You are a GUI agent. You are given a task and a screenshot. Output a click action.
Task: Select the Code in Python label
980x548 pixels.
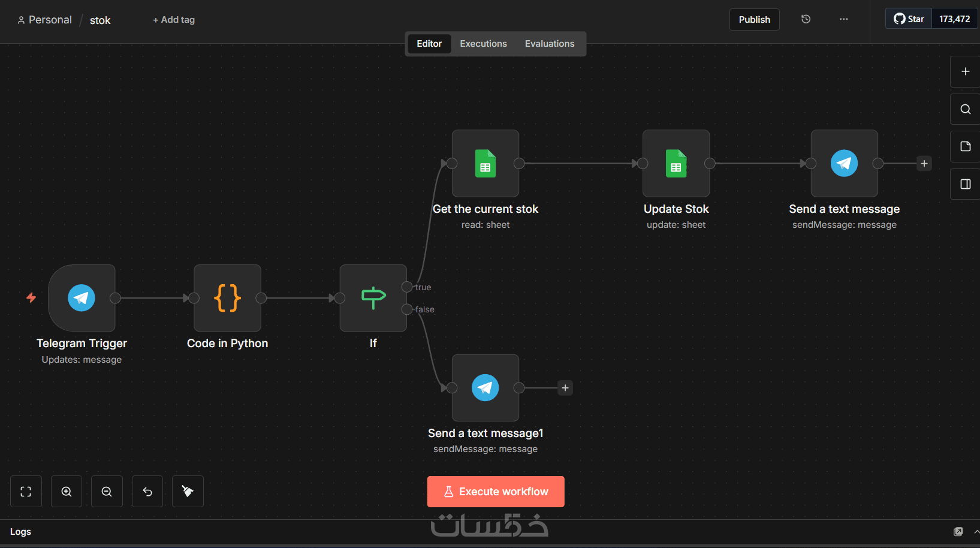(x=227, y=344)
